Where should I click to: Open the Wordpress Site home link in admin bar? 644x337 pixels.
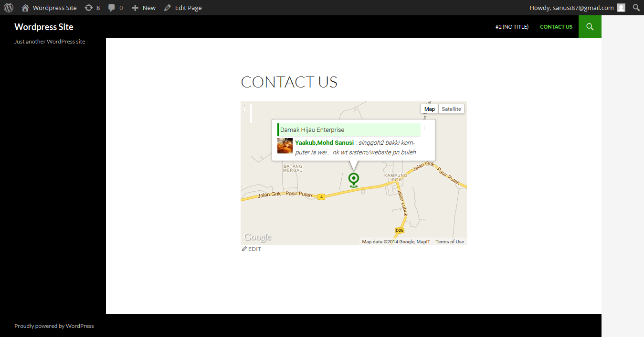[49, 8]
